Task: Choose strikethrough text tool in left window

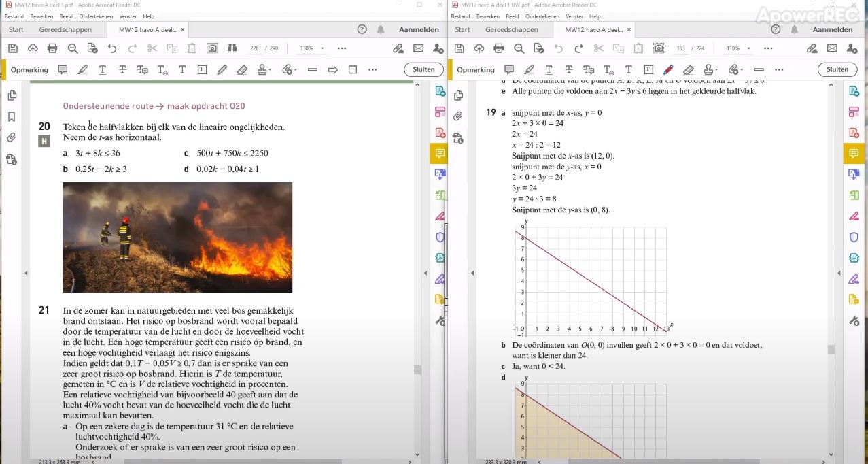Action: (x=122, y=69)
